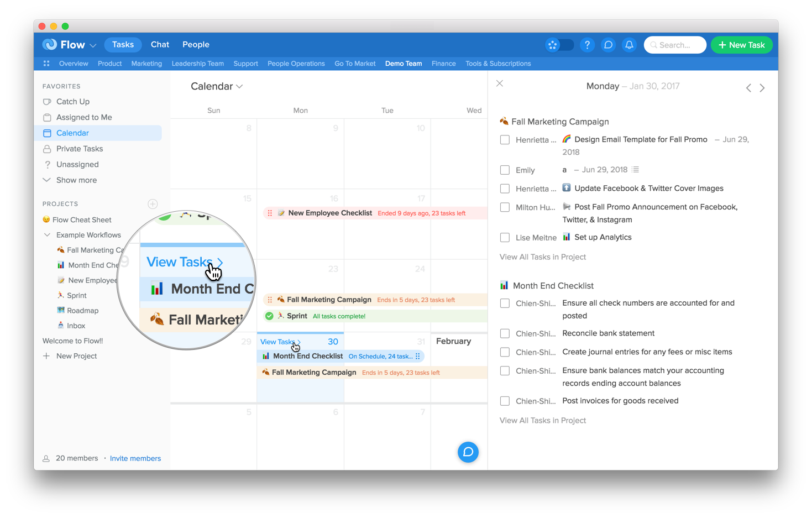Go to the next day arrow
Image resolution: width=812 pixels, height=518 pixels.
(x=762, y=88)
